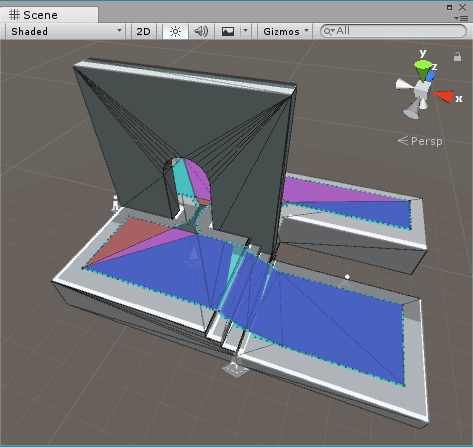
Task: Open the Gizmos dropdown menu
Action: (285, 32)
